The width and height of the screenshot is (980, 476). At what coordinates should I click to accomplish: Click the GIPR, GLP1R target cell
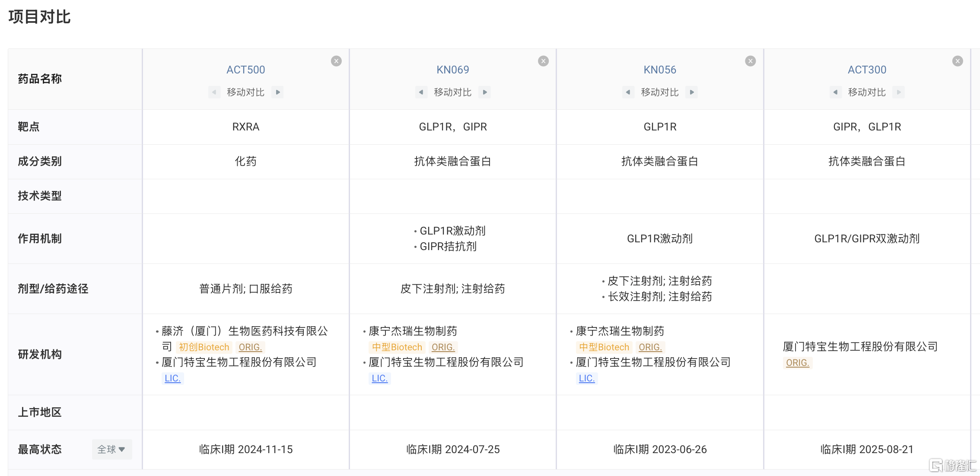[867, 127]
